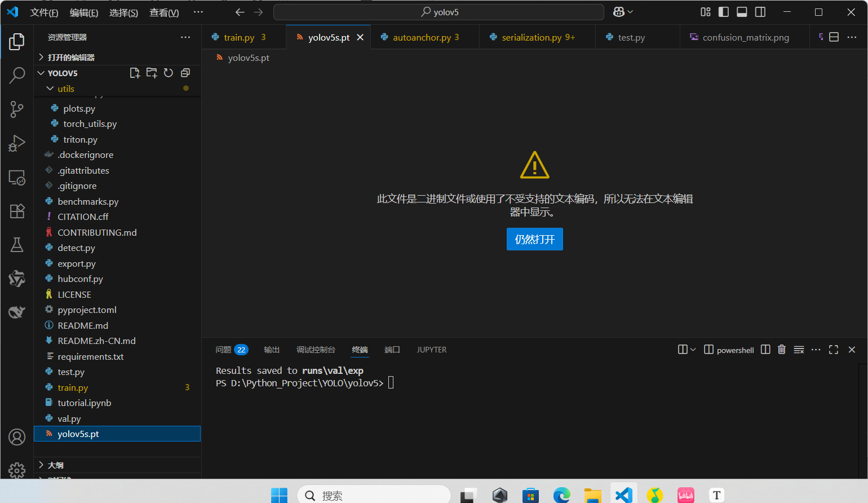Open the Extensions view
The image size is (868, 503).
[x=17, y=211]
